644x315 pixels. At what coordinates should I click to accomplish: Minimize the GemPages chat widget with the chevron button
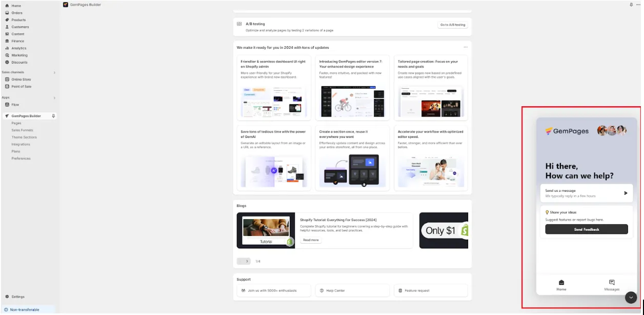[631, 298]
